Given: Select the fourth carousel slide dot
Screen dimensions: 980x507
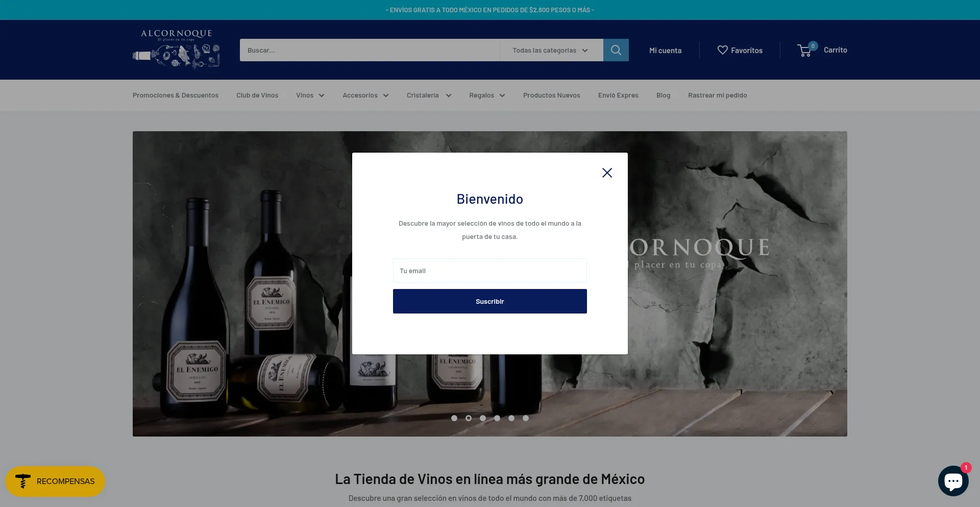Looking at the screenshot, I should click(x=497, y=418).
